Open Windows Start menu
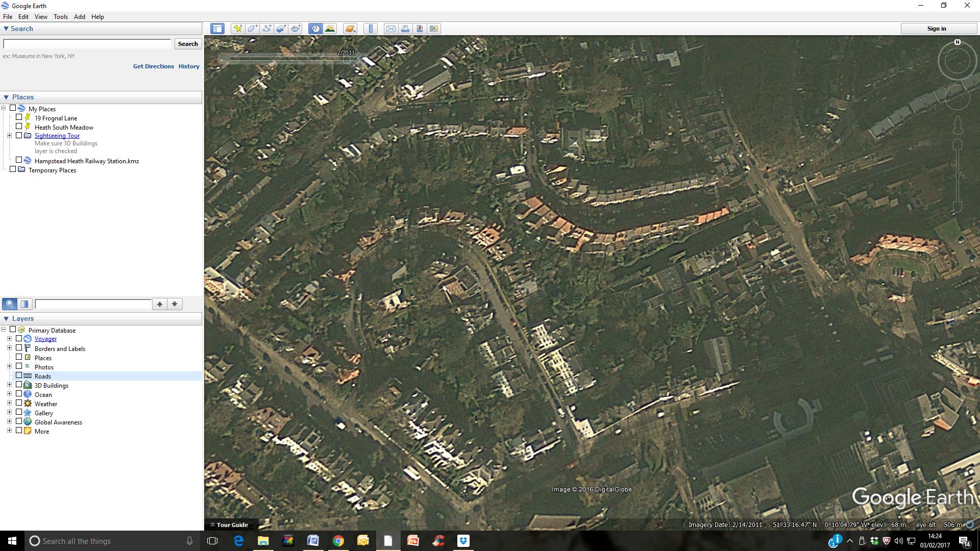The image size is (980, 551). (x=12, y=541)
